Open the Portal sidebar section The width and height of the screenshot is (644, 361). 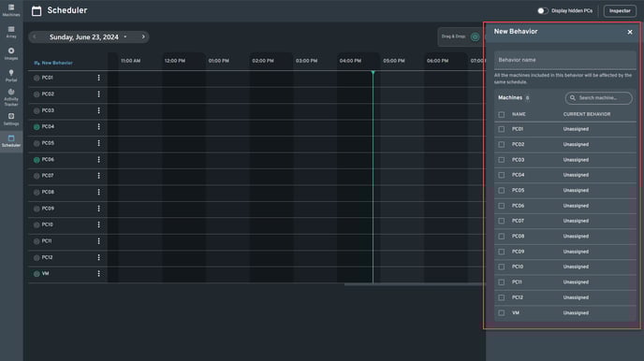click(11, 76)
